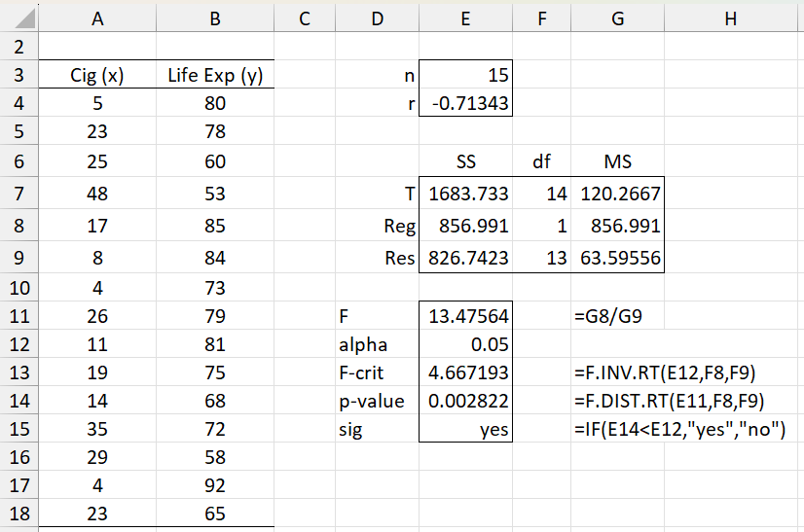Click the alpha value cell 0.05

pos(466,345)
